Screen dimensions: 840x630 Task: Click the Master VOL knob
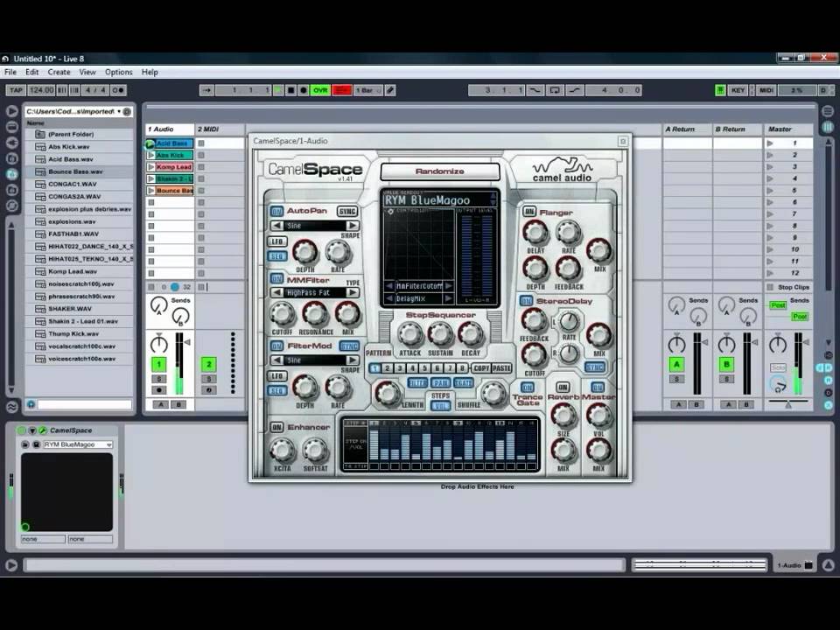tap(598, 416)
